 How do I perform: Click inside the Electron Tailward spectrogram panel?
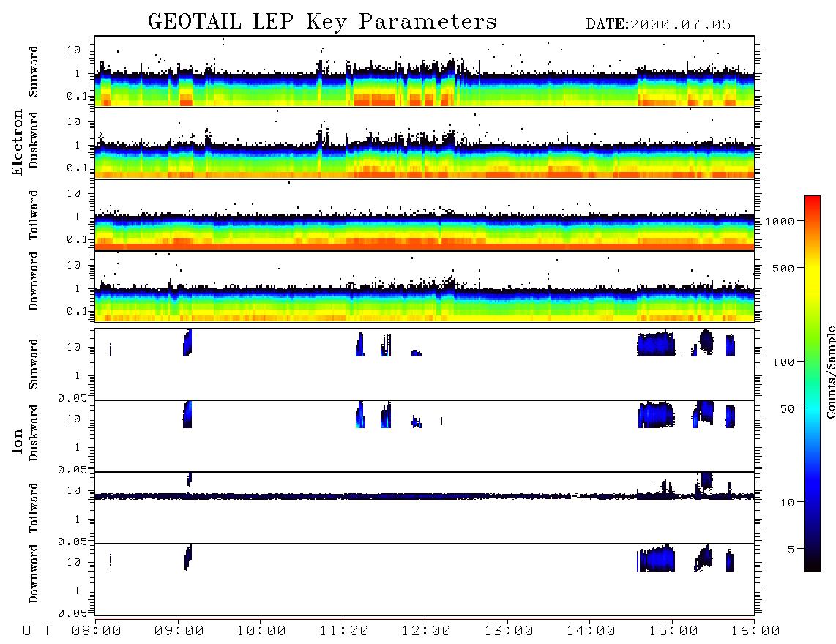pos(425,215)
